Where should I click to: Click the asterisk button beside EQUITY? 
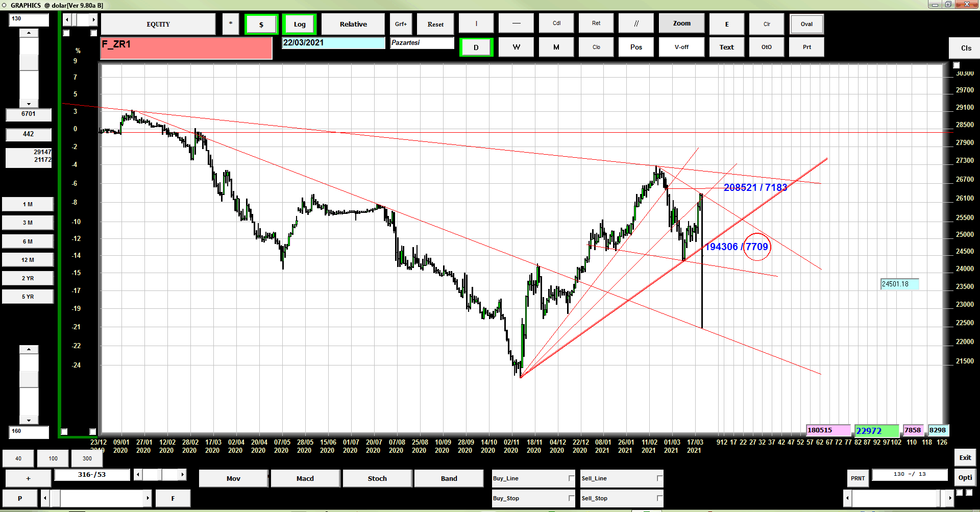231,24
